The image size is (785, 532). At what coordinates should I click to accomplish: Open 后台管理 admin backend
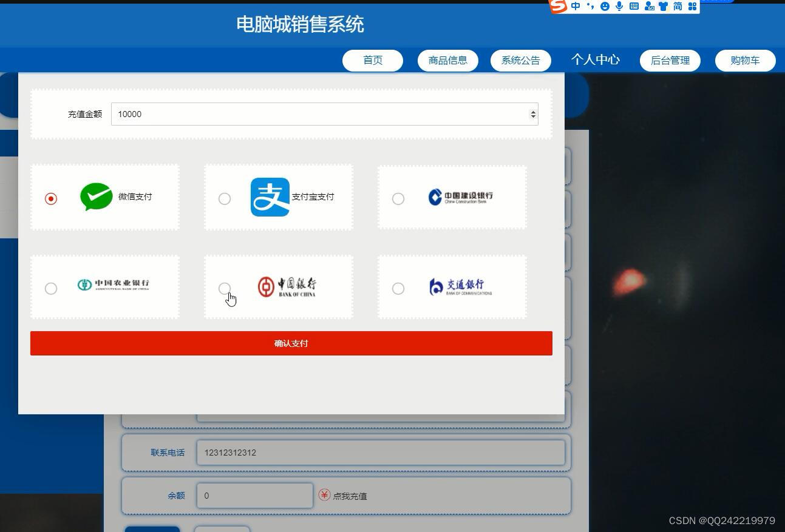click(670, 60)
